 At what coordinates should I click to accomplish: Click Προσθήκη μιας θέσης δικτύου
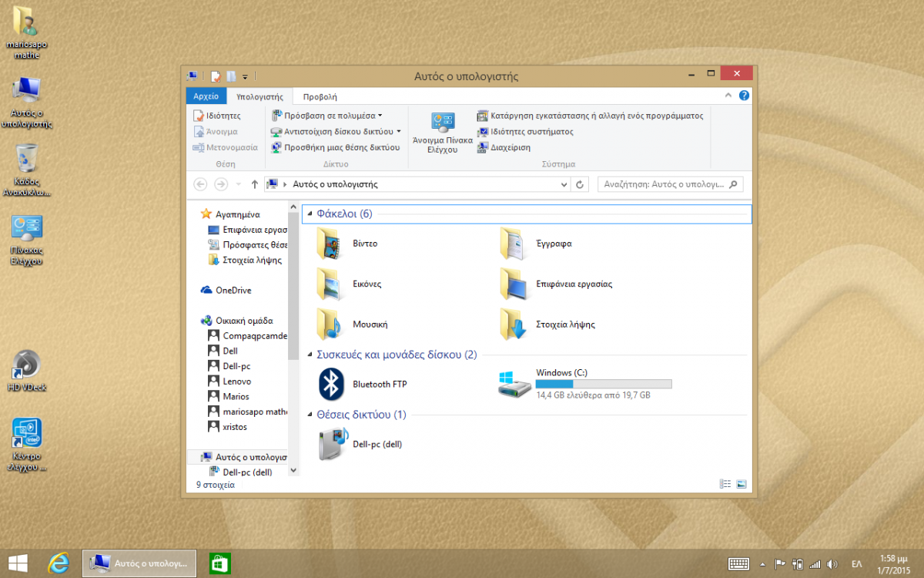[x=336, y=147]
